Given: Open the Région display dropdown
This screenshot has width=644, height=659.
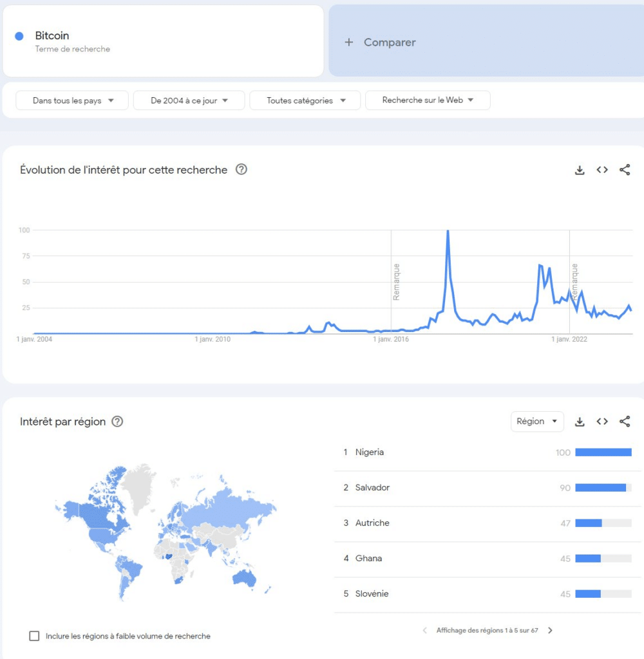Looking at the screenshot, I should pyautogui.click(x=536, y=421).
